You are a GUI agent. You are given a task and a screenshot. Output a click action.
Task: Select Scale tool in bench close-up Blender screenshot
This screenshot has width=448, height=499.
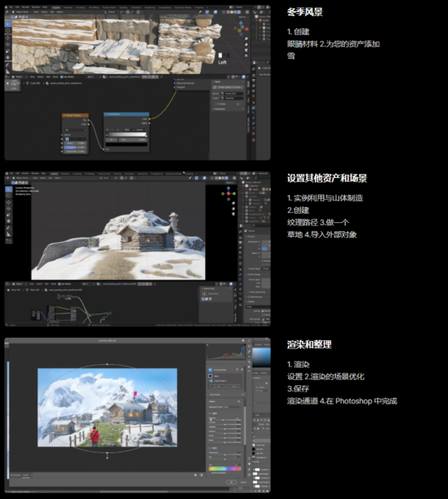click(8, 51)
